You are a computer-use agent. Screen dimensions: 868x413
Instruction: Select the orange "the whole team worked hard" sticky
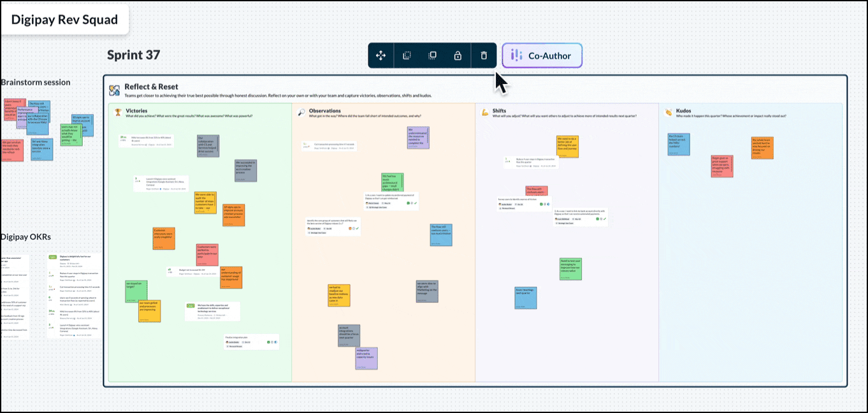click(763, 148)
